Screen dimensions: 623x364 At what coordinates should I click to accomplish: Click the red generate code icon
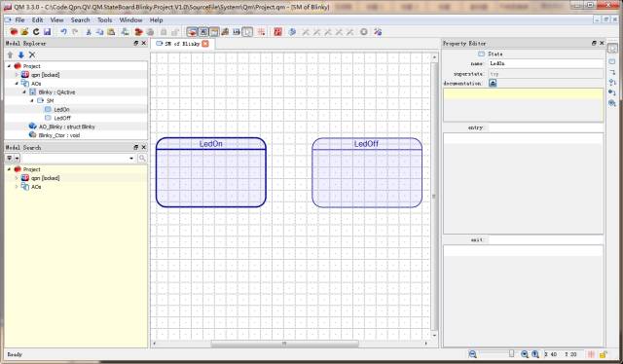(x=277, y=32)
